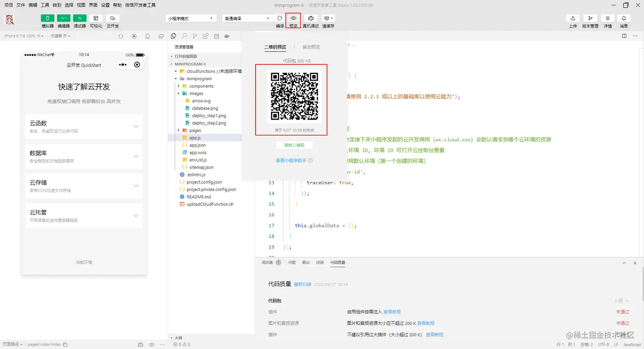Viewport: 644px width, 349px height.
Task: Open app.json in the file tree
Action: click(x=198, y=145)
